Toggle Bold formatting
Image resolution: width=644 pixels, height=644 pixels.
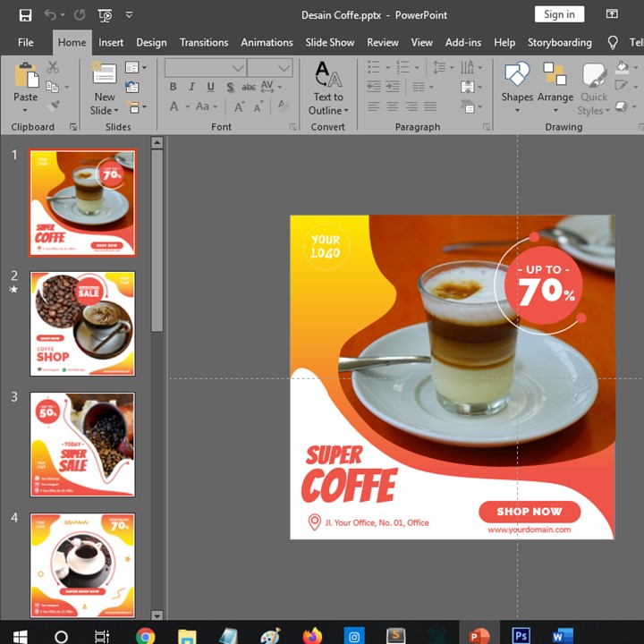[x=173, y=87]
